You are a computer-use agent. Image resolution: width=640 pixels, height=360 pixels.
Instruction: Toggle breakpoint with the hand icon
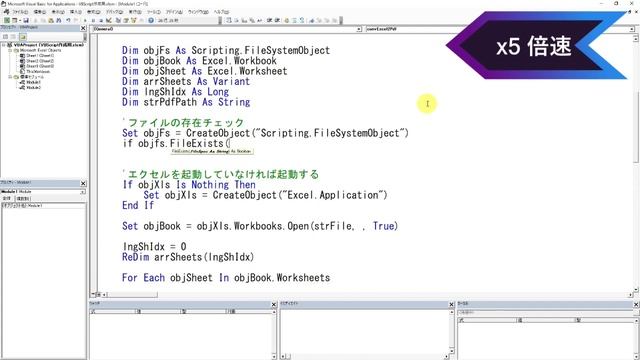[287, 20]
